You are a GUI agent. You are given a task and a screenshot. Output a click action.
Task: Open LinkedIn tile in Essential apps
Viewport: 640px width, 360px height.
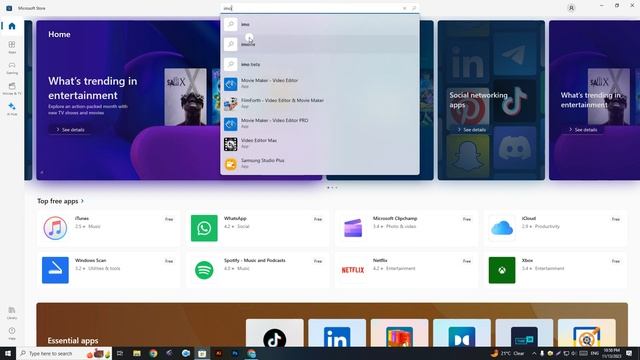click(337, 333)
